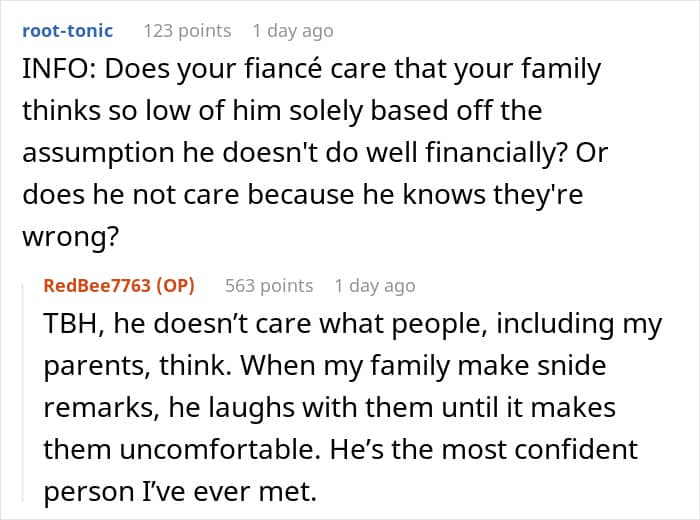700x520 pixels.
Task: Click the word "TBH" starting the reply
Action: [x=68, y=324]
